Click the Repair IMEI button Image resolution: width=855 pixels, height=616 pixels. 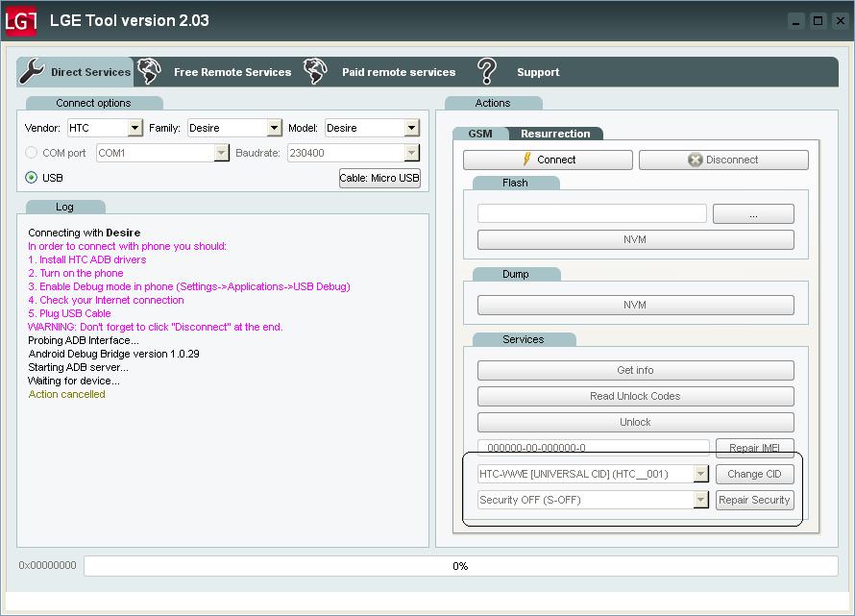[x=755, y=448]
